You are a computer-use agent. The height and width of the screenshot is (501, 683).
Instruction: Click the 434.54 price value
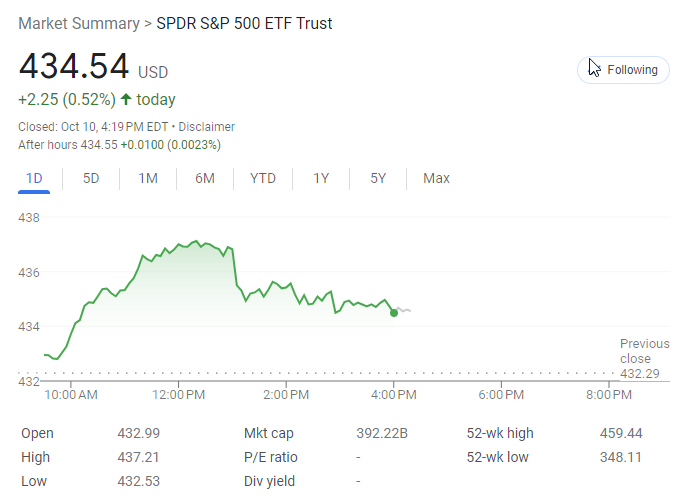click(74, 66)
